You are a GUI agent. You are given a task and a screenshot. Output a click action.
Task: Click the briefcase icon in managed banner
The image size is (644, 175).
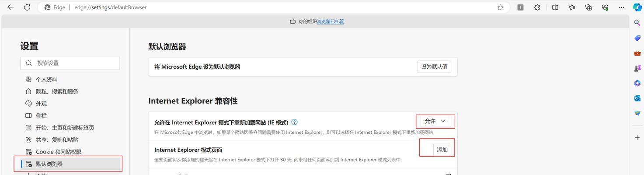(x=293, y=21)
